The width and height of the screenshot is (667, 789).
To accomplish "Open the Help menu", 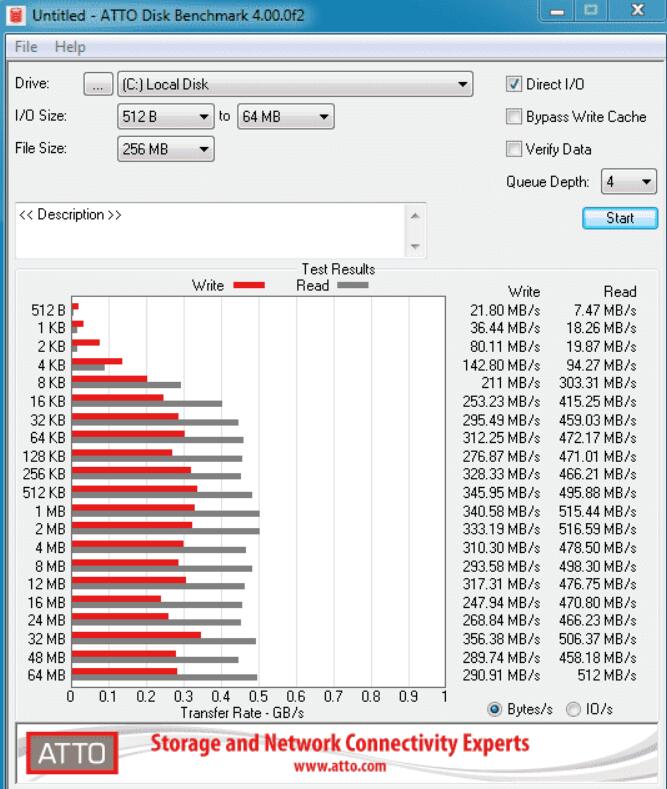I will click(70, 47).
